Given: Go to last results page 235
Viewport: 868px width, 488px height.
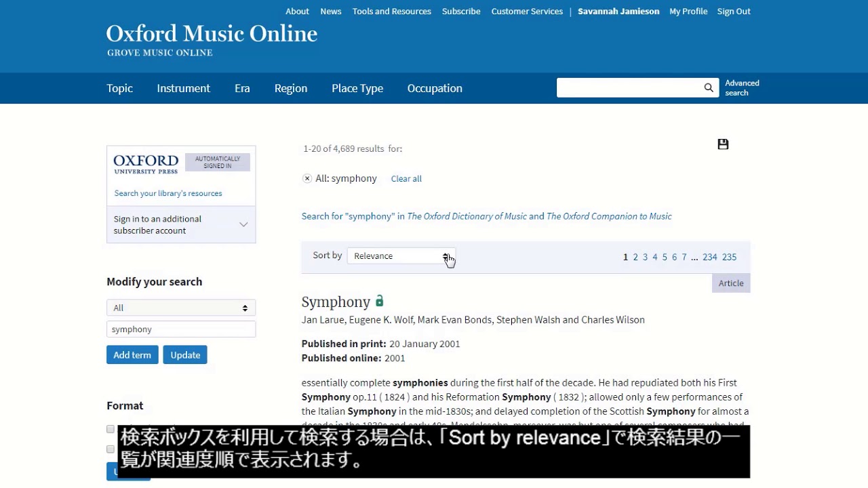Looking at the screenshot, I should 729,257.
